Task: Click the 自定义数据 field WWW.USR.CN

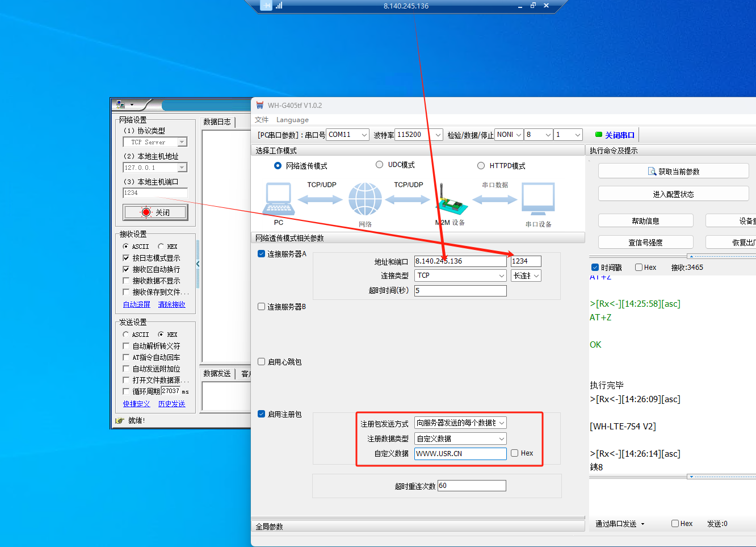Action: (460, 454)
